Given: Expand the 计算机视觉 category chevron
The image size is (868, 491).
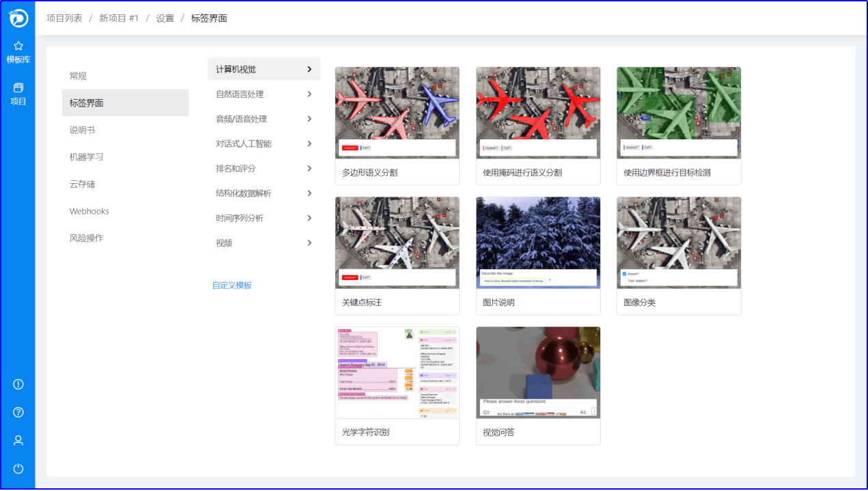Looking at the screenshot, I should click(x=309, y=69).
